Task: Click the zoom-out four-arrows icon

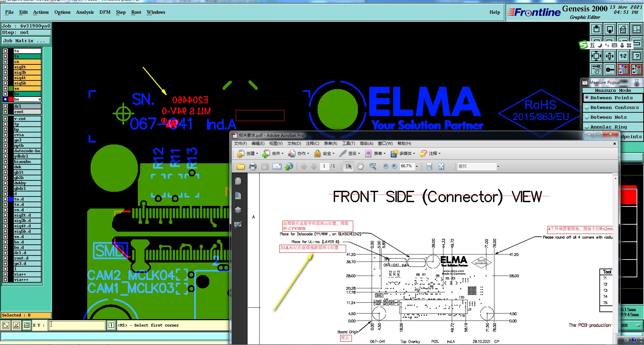Action: tap(596, 56)
